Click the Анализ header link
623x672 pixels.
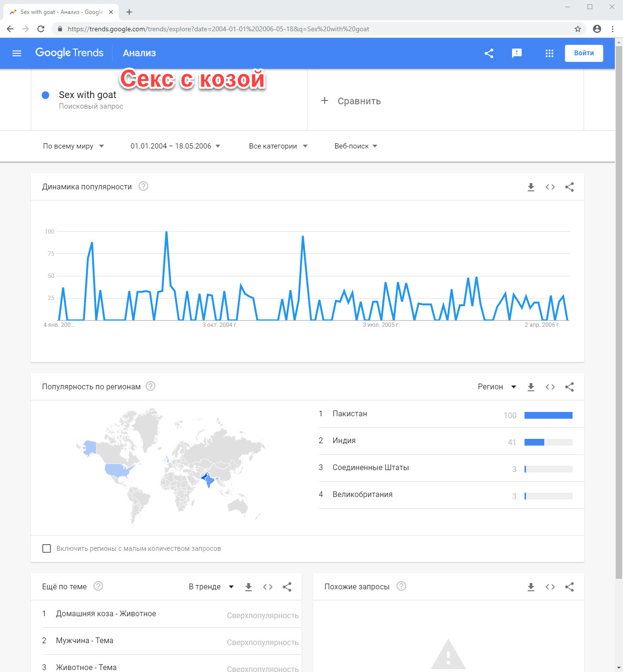pos(139,53)
